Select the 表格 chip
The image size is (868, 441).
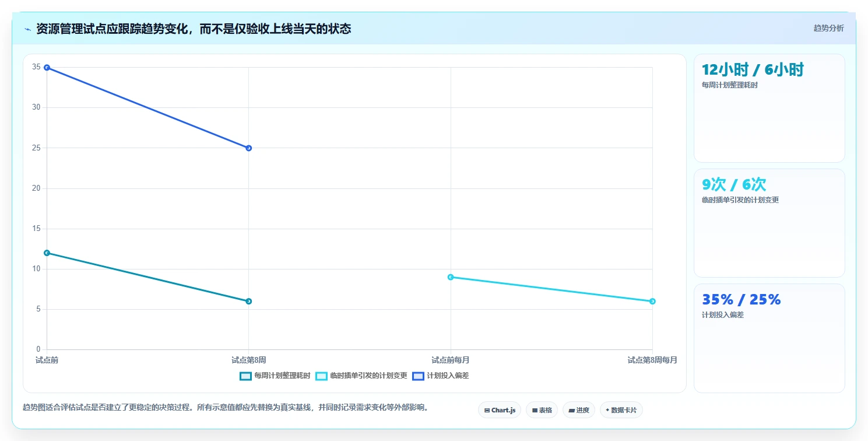(542, 410)
